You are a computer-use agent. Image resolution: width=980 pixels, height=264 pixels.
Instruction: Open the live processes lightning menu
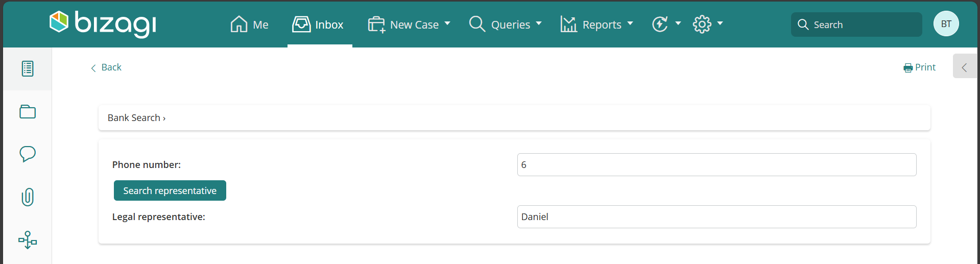point(666,24)
